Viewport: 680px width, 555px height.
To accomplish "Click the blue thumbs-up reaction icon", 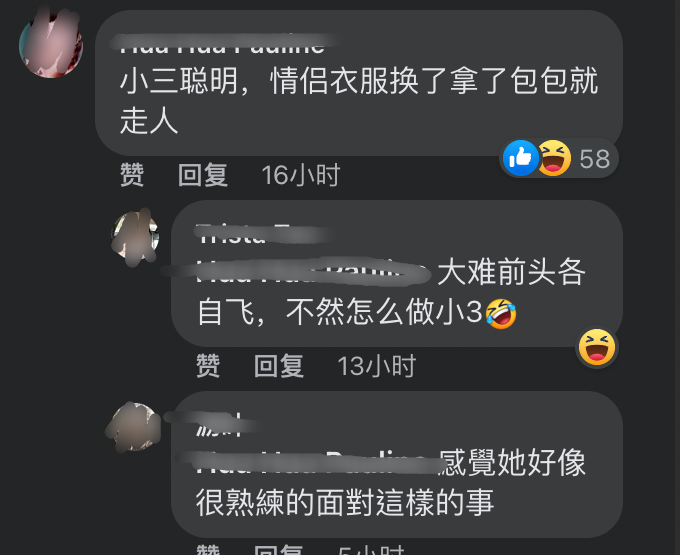I will point(520,158).
